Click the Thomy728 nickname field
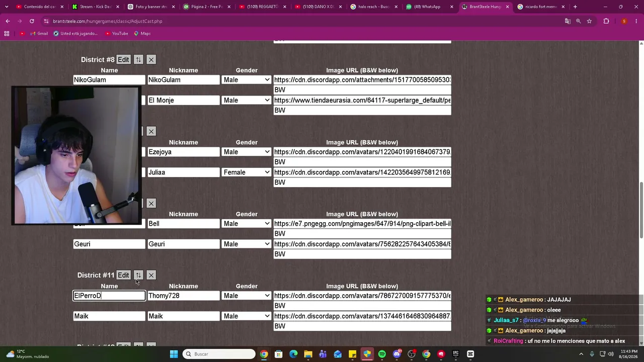 pyautogui.click(x=184, y=296)
